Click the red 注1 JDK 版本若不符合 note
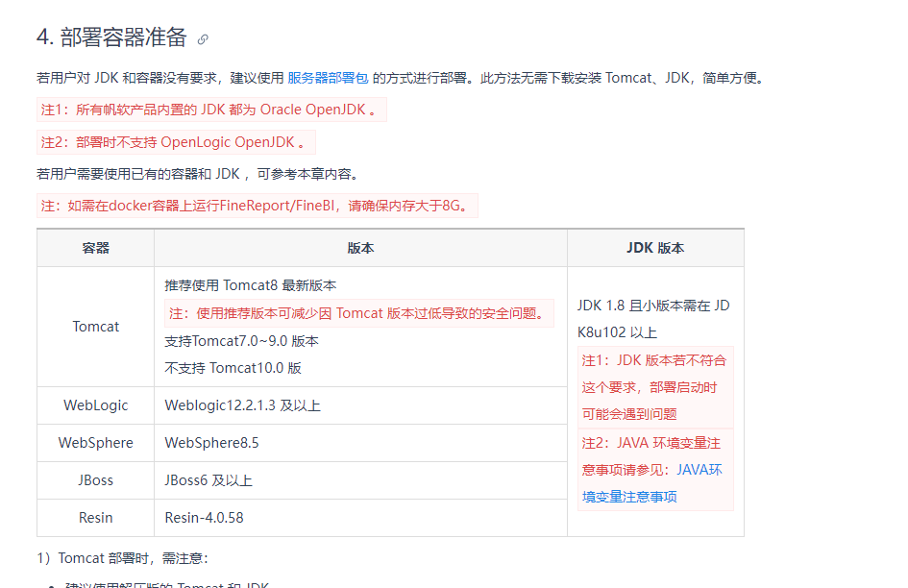This screenshot has width=908, height=588. pos(655,387)
